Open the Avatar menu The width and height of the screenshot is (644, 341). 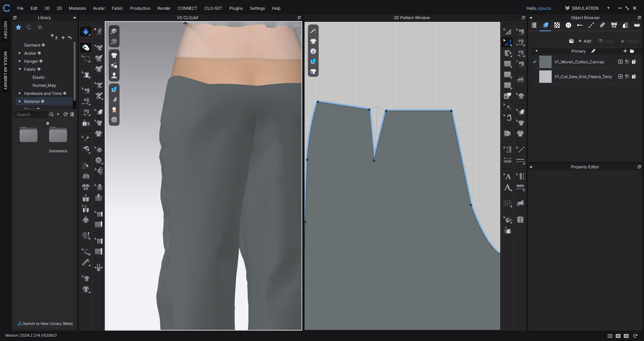pyautogui.click(x=99, y=8)
